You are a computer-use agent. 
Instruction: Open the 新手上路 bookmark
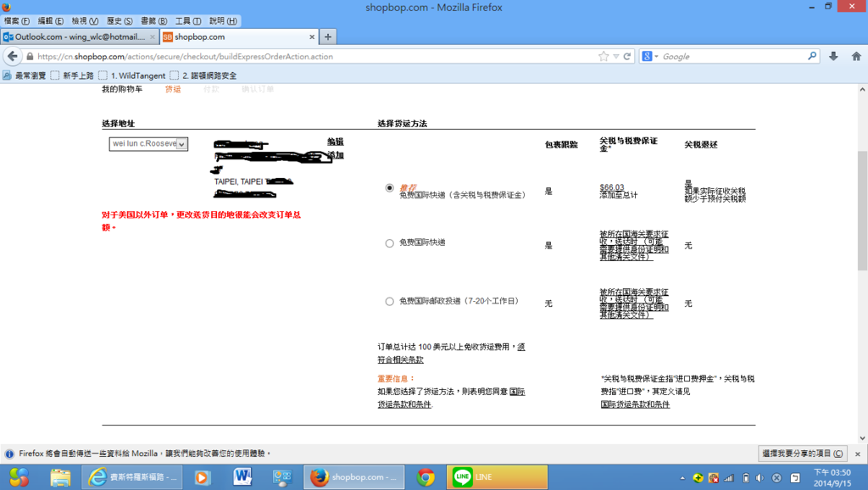(x=72, y=75)
